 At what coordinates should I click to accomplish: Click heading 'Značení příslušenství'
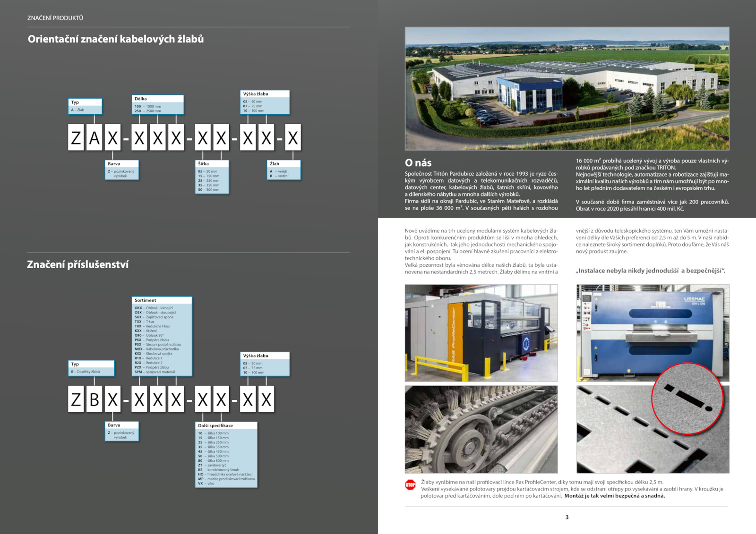coord(78,264)
